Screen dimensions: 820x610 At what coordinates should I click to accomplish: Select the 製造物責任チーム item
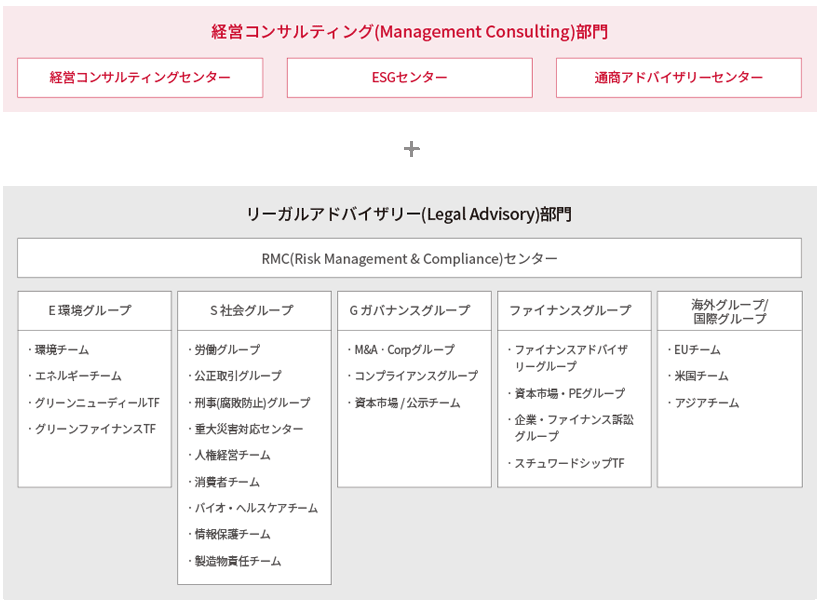[x=238, y=561]
